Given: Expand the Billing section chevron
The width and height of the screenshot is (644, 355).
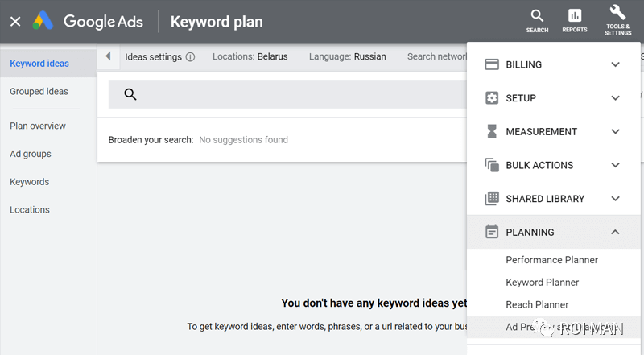Looking at the screenshot, I should coord(615,64).
